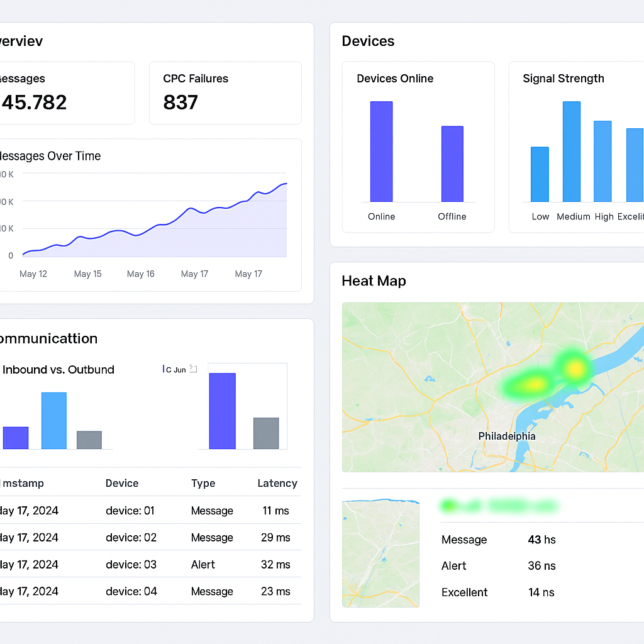
Task: Select the Online bar in Devices Online
Action: [381, 152]
